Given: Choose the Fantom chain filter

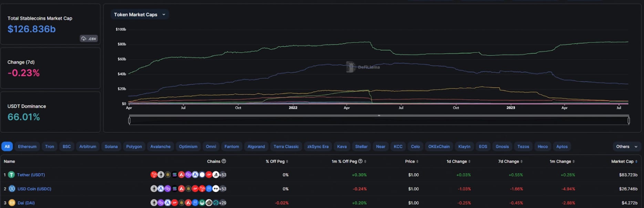Looking at the screenshot, I should coord(232,146).
